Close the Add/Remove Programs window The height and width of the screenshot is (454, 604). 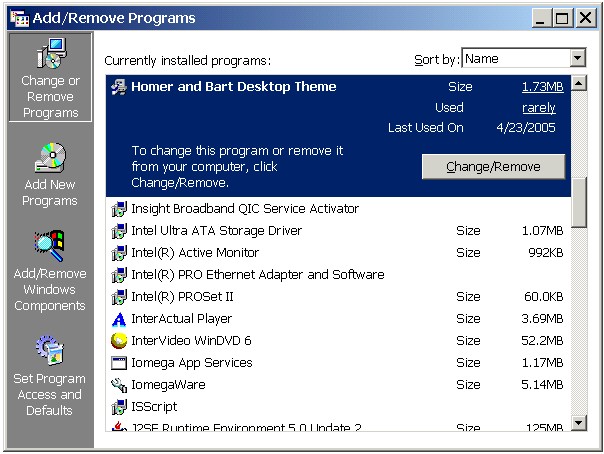(x=585, y=18)
